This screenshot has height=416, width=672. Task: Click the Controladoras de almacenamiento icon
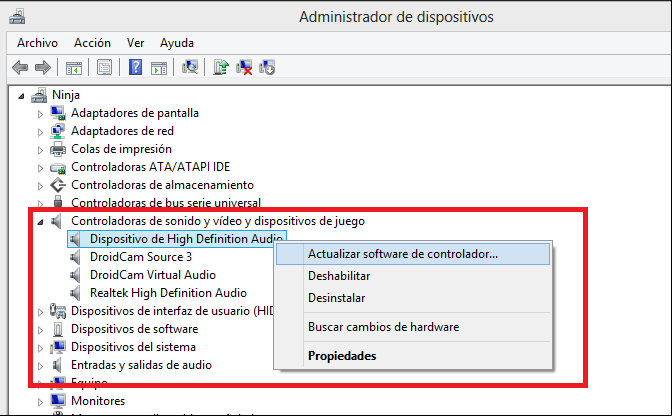coord(58,185)
